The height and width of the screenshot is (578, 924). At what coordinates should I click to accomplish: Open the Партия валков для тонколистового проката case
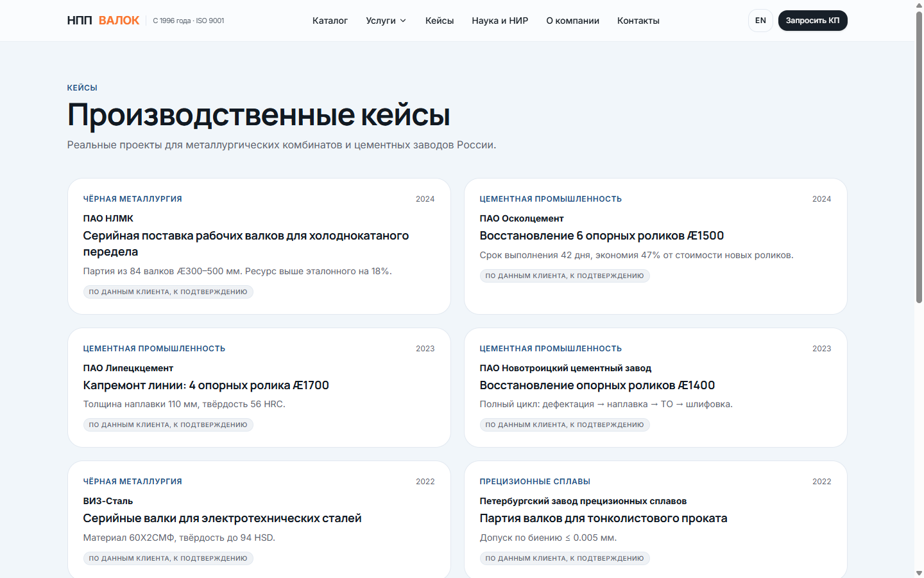(604, 518)
